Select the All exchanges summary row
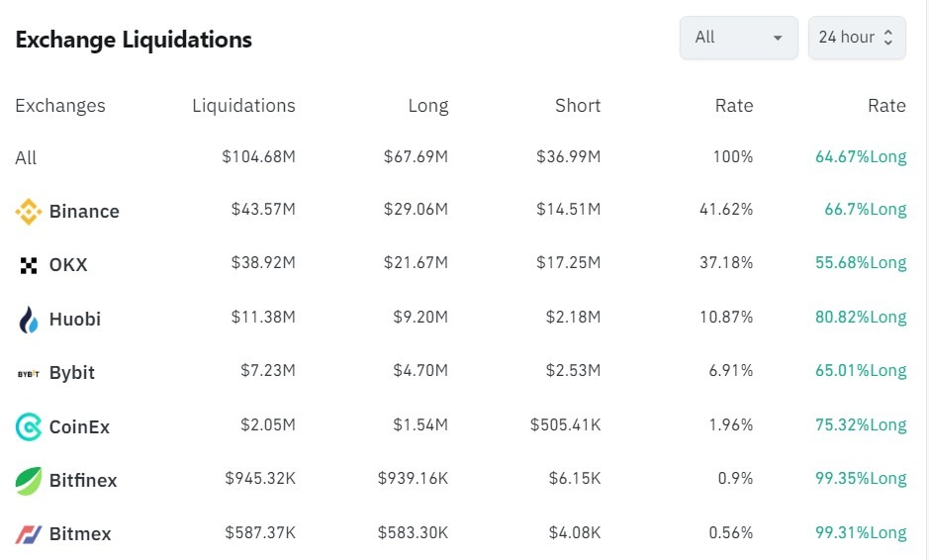This screenshot has width=929, height=560. [x=26, y=158]
